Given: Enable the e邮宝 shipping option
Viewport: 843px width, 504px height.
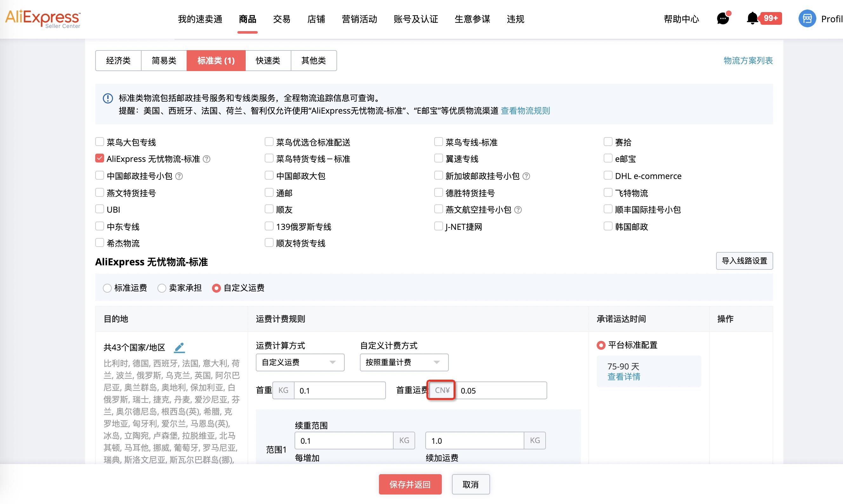Looking at the screenshot, I should pyautogui.click(x=608, y=158).
